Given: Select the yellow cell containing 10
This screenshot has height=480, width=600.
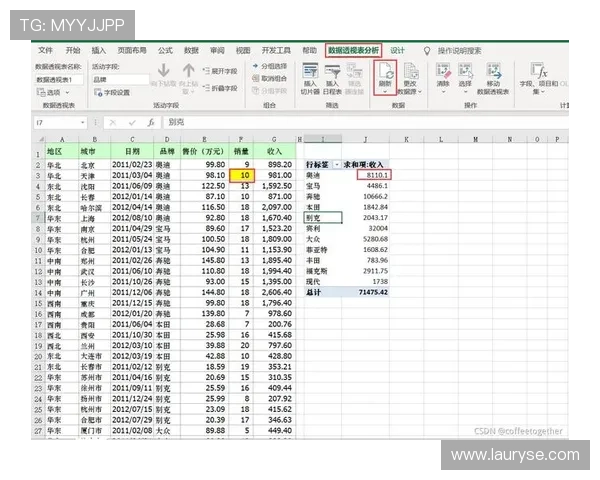Looking at the screenshot, I should (x=241, y=175).
